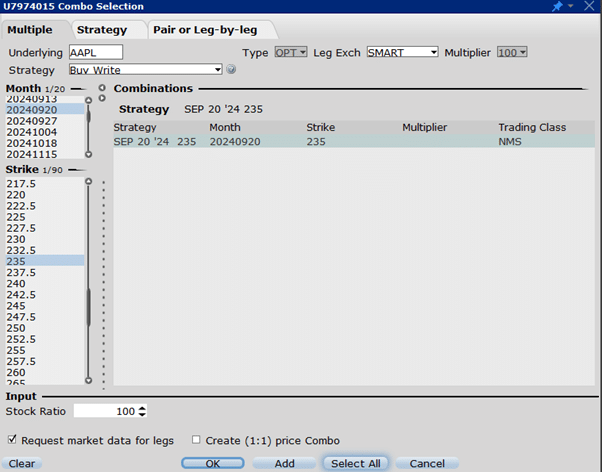Screen dimensions: 602x472
Task: Open the Pair or Leg-by-leg tab
Action: click(x=205, y=30)
